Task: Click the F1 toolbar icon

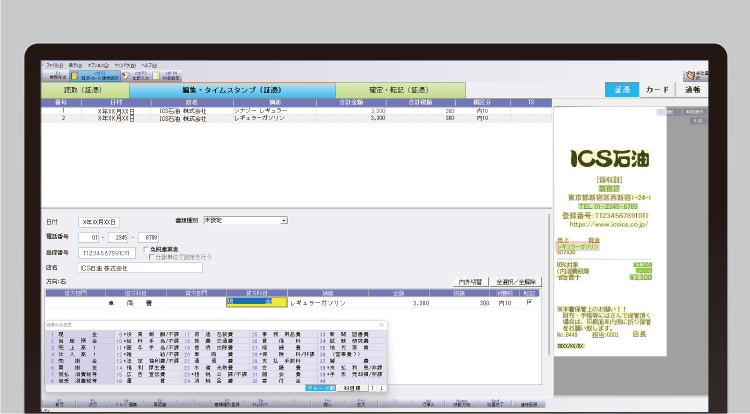Action: pos(56,75)
